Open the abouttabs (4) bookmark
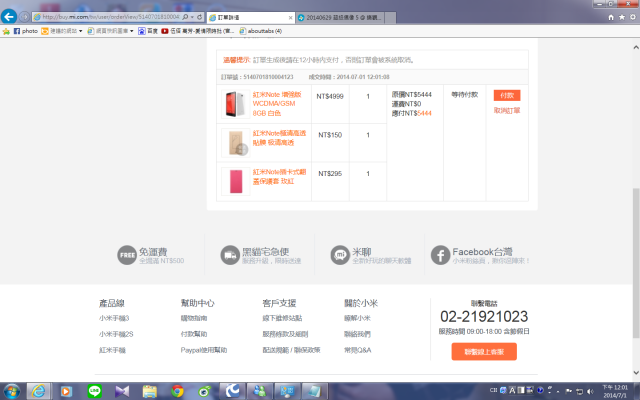640x400 pixels. coord(261,31)
